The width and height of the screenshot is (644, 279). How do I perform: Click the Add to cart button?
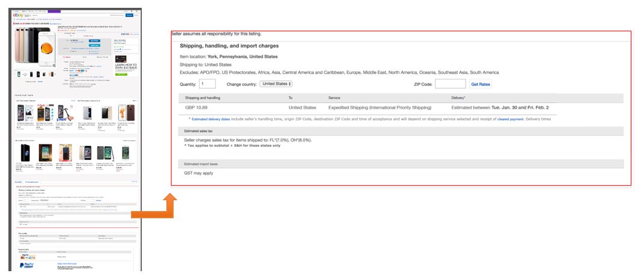[x=94, y=45]
